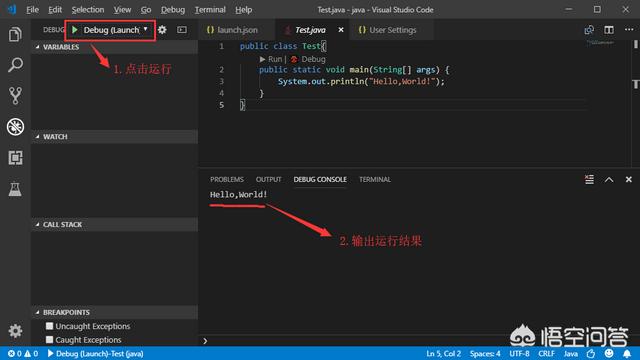Start debugging with green play button
This screenshot has width=640, height=360.
point(75,30)
